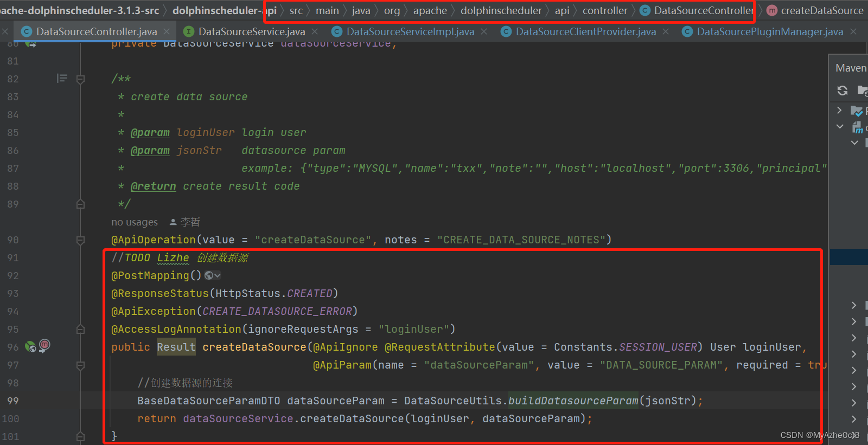Switch to the DataSourceServiceImpl.java tab
This screenshot has width=868, height=445.
click(x=410, y=31)
